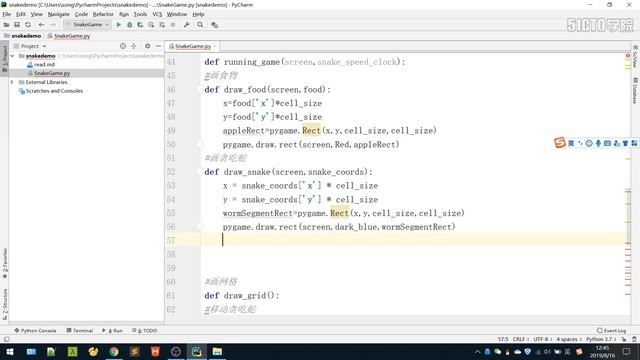Viewport: 640px width, 360px height.
Task: Click the Sogou microphone voice input icon
Action: coord(598,143)
